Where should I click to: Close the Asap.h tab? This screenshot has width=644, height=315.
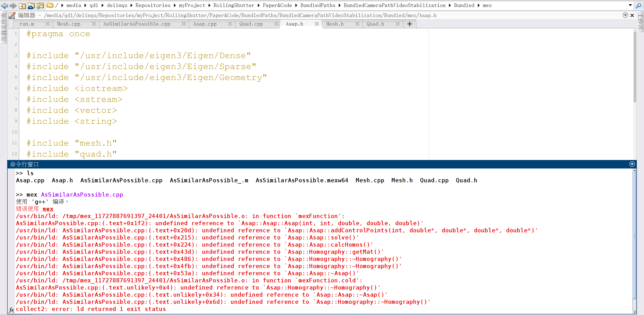click(x=317, y=24)
